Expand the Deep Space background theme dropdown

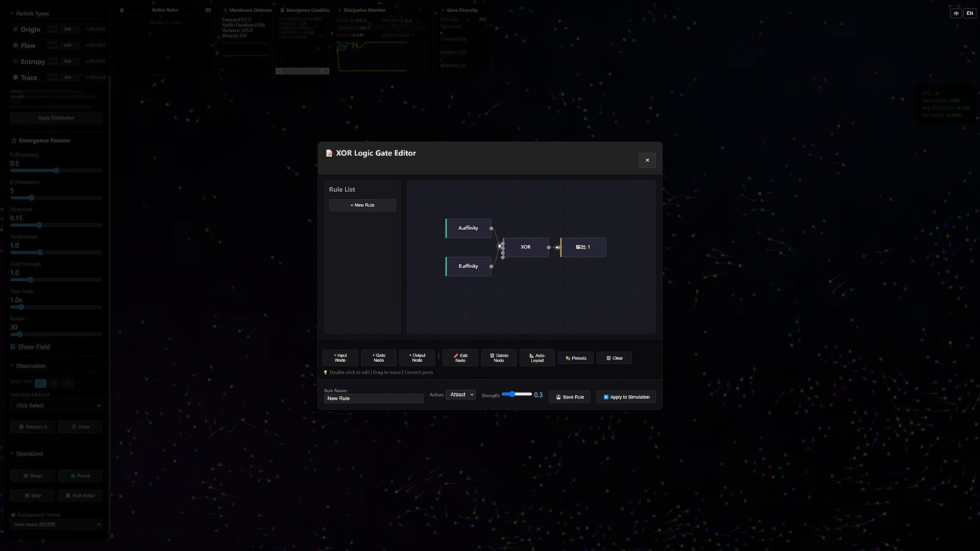(x=56, y=524)
